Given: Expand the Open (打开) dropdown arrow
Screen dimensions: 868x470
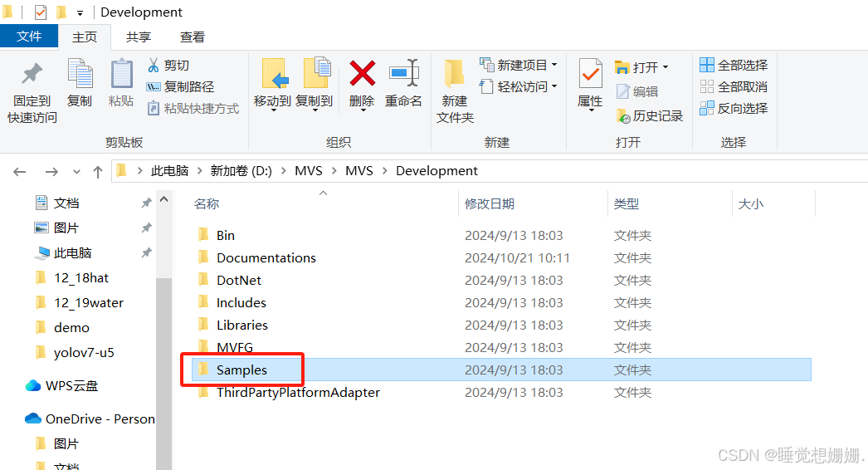Looking at the screenshot, I should pos(666,67).
